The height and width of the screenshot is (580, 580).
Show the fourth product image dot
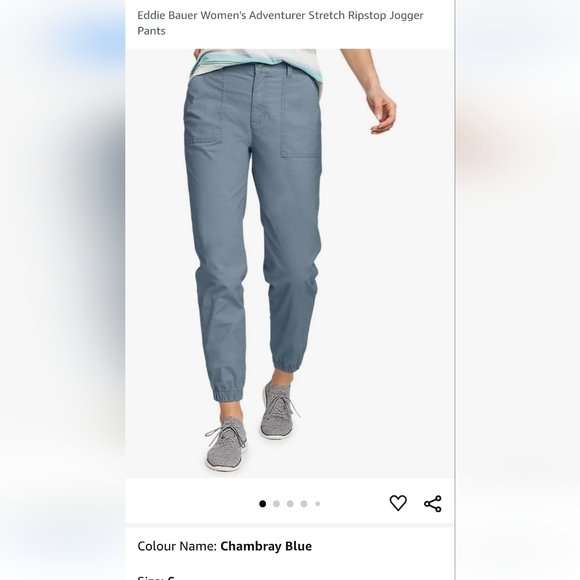304,504
